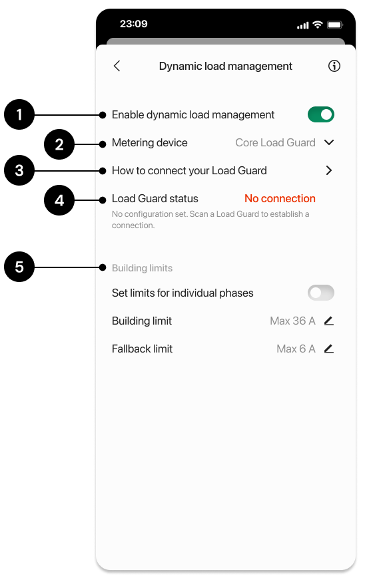Expand the Metering device dropdown arrow
Viewport: 365px width, 588px height.
pos(329,142)
